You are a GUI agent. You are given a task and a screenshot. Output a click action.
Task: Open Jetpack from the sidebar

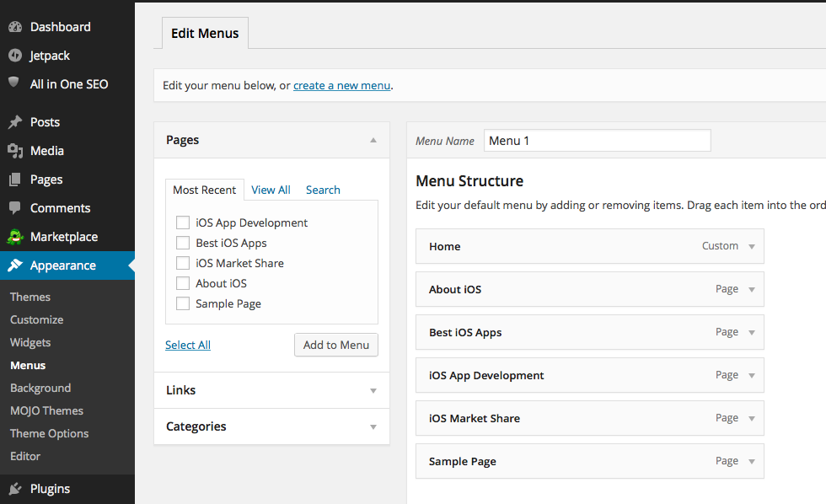[x=15, y=55]
